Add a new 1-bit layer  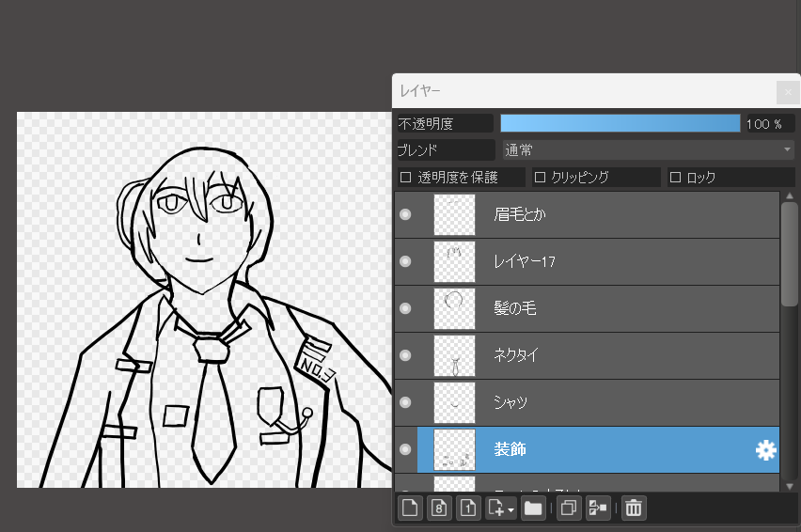(x=466, y=509)
